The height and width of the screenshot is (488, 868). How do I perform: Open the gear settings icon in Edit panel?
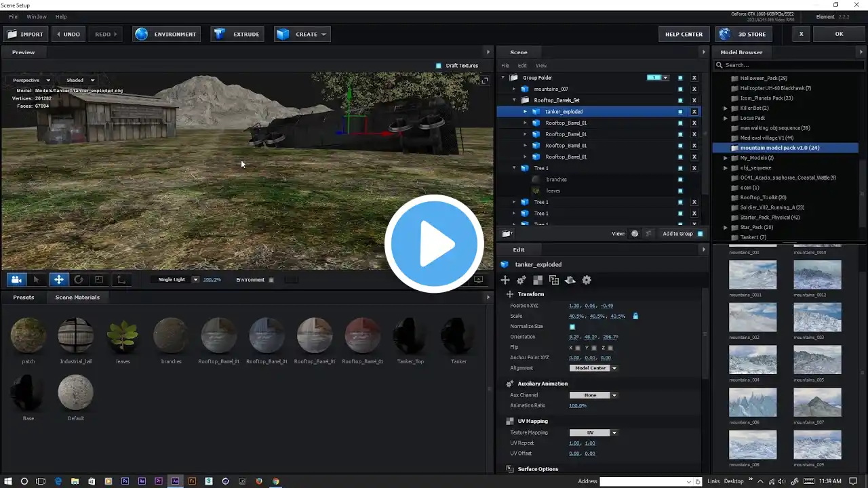[x=587, y=280]
